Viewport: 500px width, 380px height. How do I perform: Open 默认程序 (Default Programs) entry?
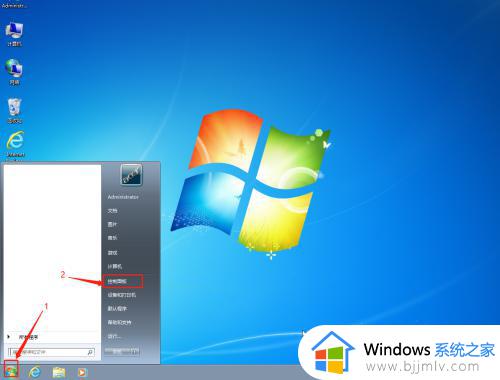(x=117, y=309)
